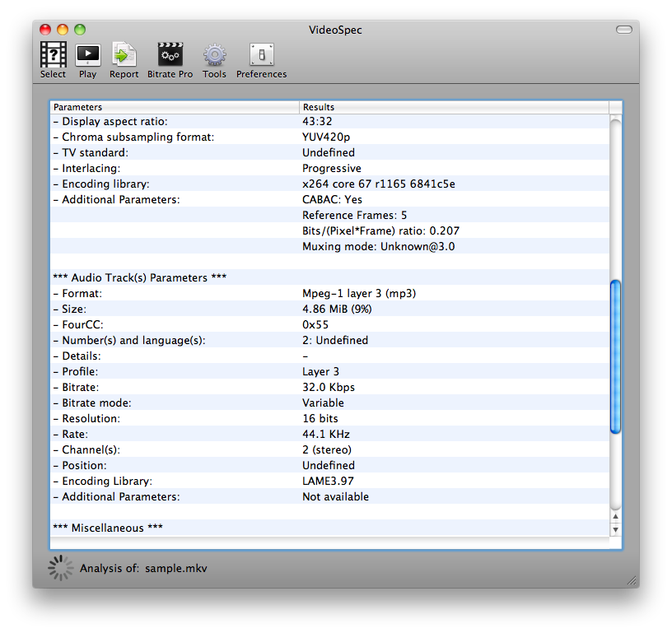Click the red close window button

[x=45, y=30]
